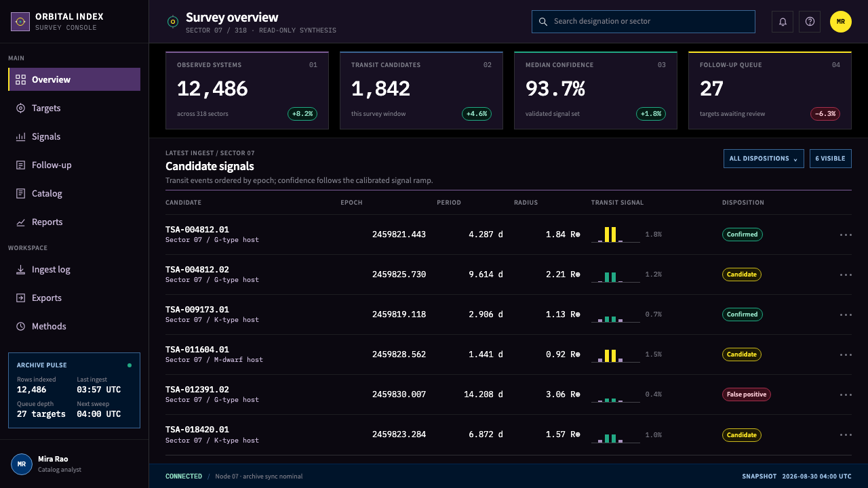Open the Signals section

click(x=74, y=137)
